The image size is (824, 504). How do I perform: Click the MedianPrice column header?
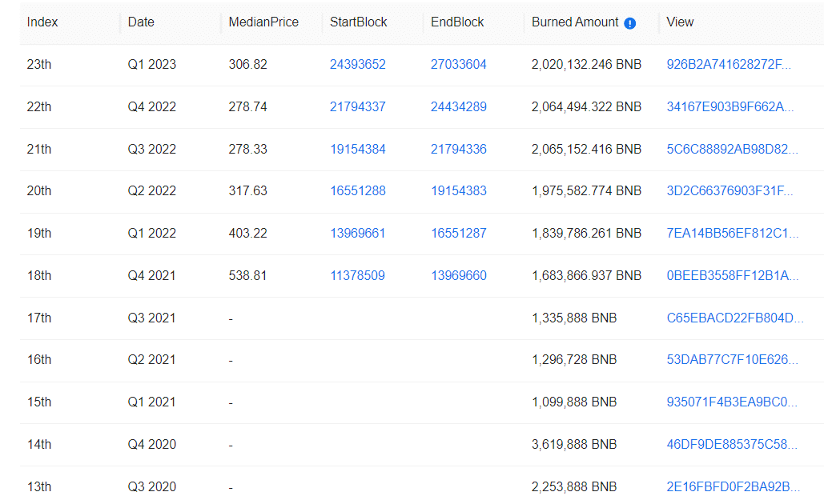[263, 22]
